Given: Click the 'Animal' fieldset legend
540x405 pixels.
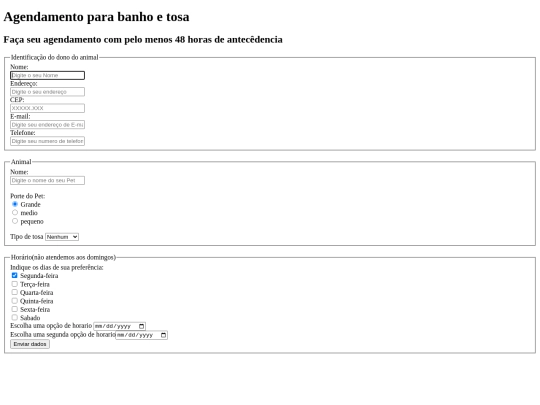Looking at the screenshot, I should [21, 162].
